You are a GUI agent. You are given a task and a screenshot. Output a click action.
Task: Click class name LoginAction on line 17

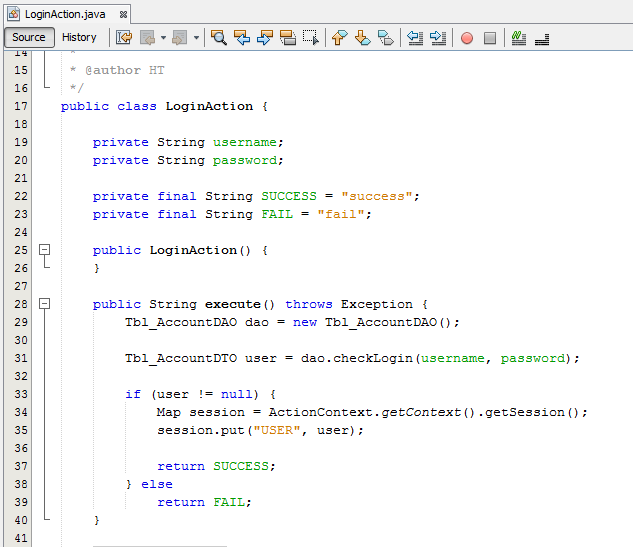coord(209,106)
